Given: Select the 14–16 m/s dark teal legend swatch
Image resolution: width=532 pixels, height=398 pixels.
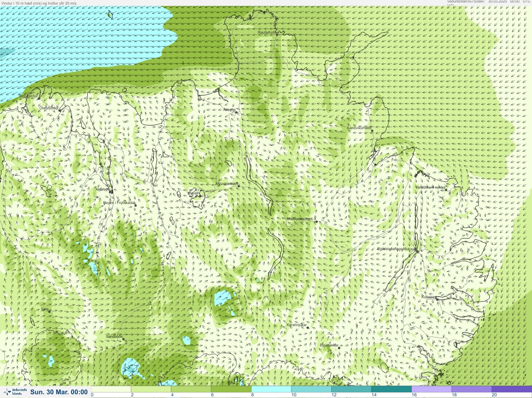Looking at the screenshot, I should (392, 389).
